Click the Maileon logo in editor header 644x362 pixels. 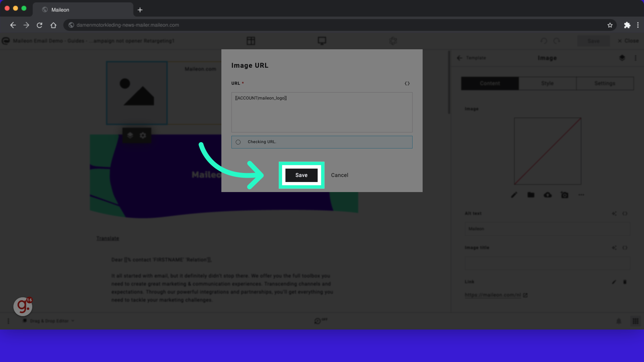click(x=6, y=41)
